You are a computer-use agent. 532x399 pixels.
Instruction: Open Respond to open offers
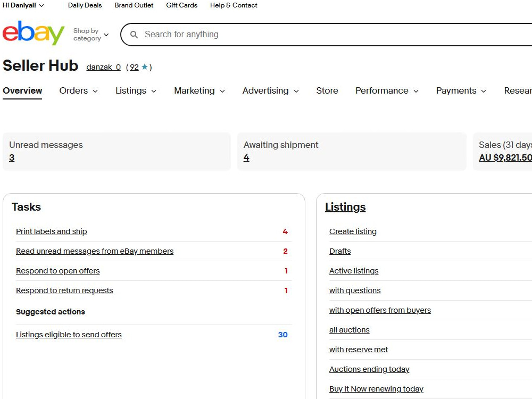(57, 271)
